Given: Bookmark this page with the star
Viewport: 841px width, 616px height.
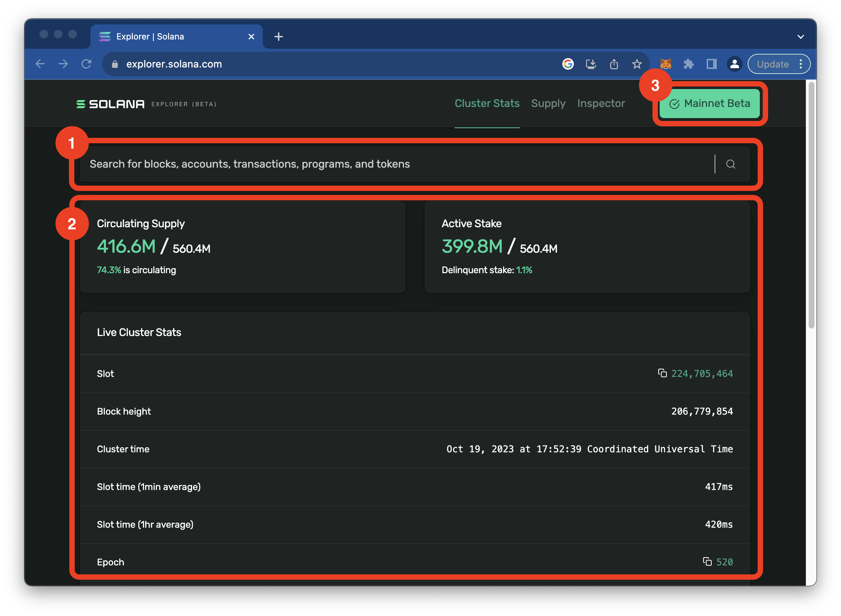Looking at the screenshot, I should (637, 64).
